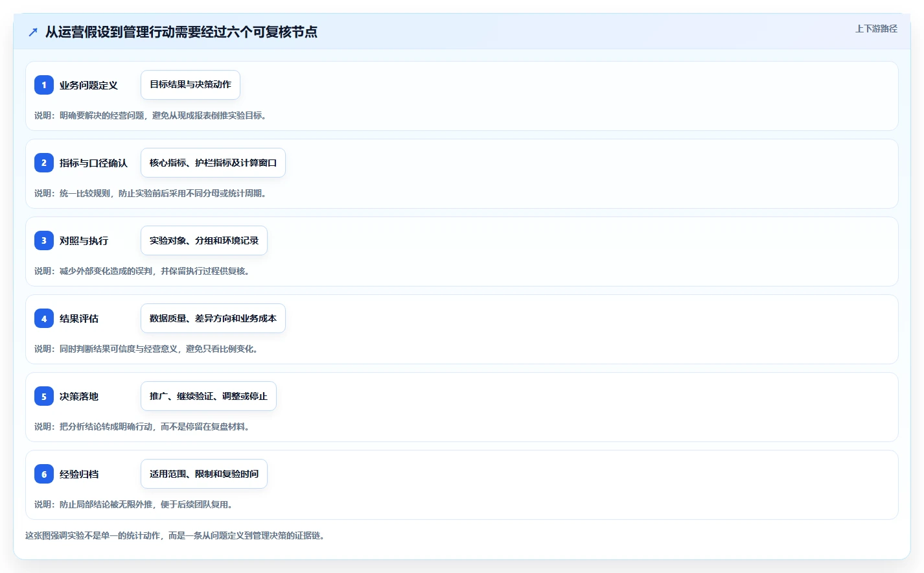Select the 数据质量、差异方向和业务成本 chip
This screenshot has width=924, height=573.
point(213,318)
